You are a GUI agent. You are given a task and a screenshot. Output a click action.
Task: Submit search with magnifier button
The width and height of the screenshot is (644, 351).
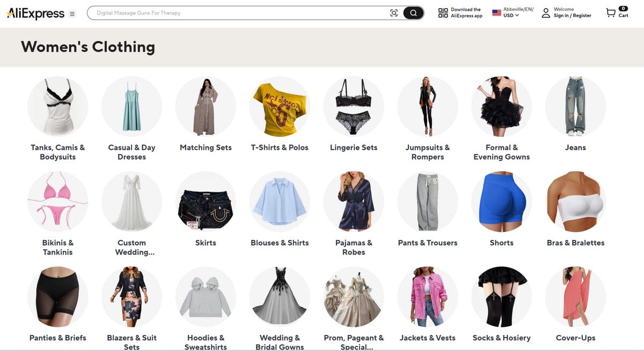click(x=413, y=13)
